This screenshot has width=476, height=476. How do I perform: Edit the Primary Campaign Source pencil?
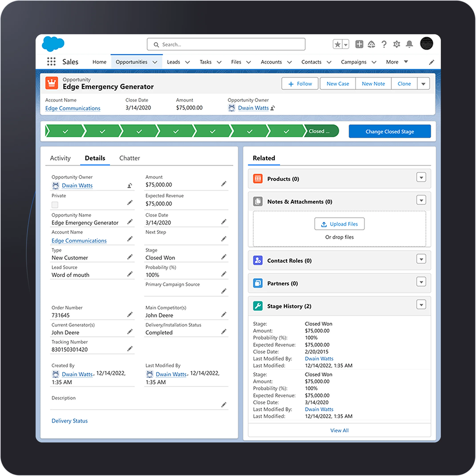tap(224, 291)
